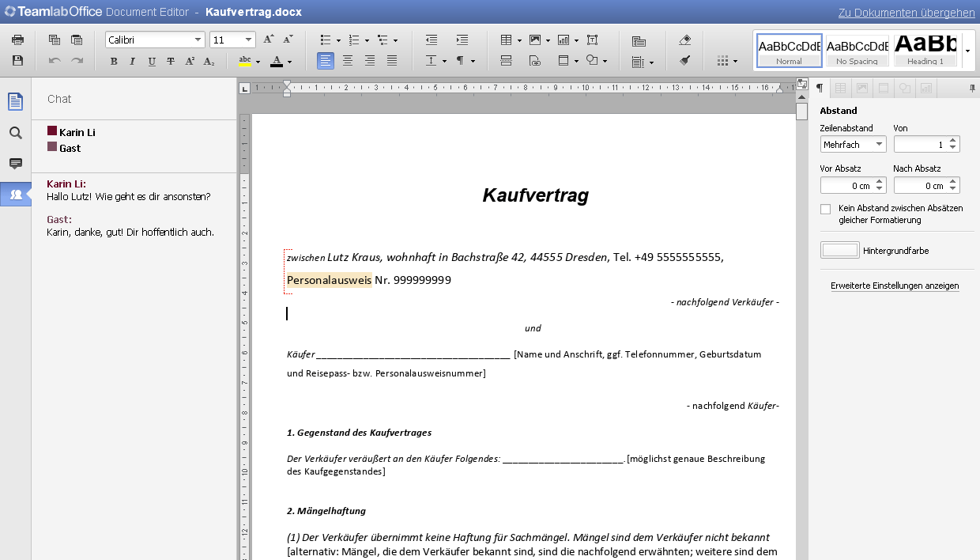
Task: Apply the No Spacing paragraph style
Action: point(857,51)
